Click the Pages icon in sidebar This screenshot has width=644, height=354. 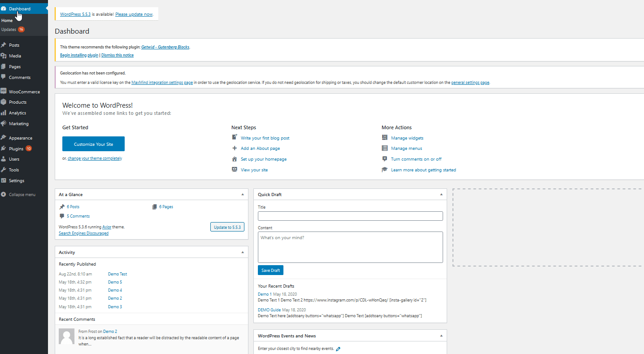coord(4,66)
